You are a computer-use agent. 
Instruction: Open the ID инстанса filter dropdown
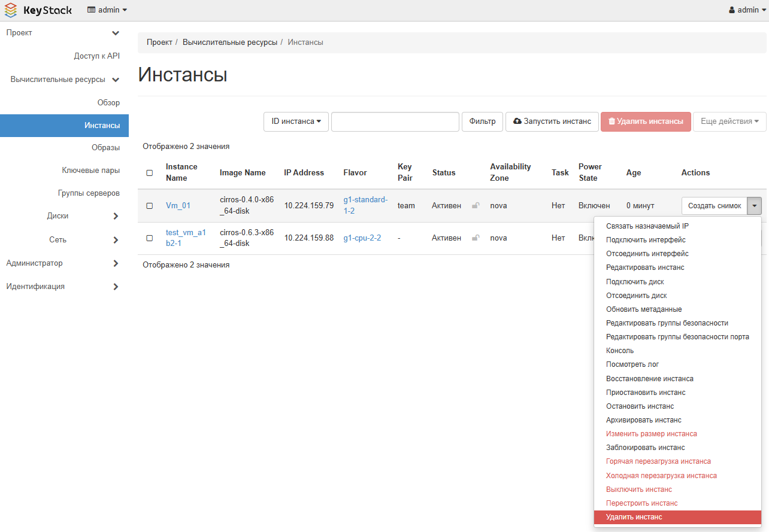click(x=296, y=121)
